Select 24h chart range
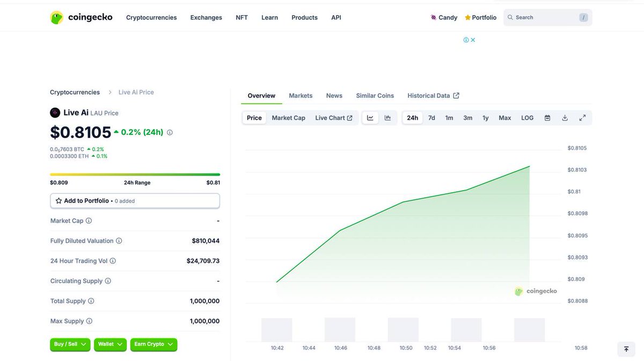Image resolution: width=644 pixels, height=361 pixels. (412, 118)
